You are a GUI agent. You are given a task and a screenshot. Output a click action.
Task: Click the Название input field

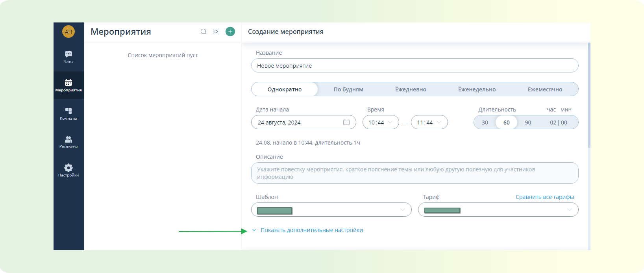point(415,66)
